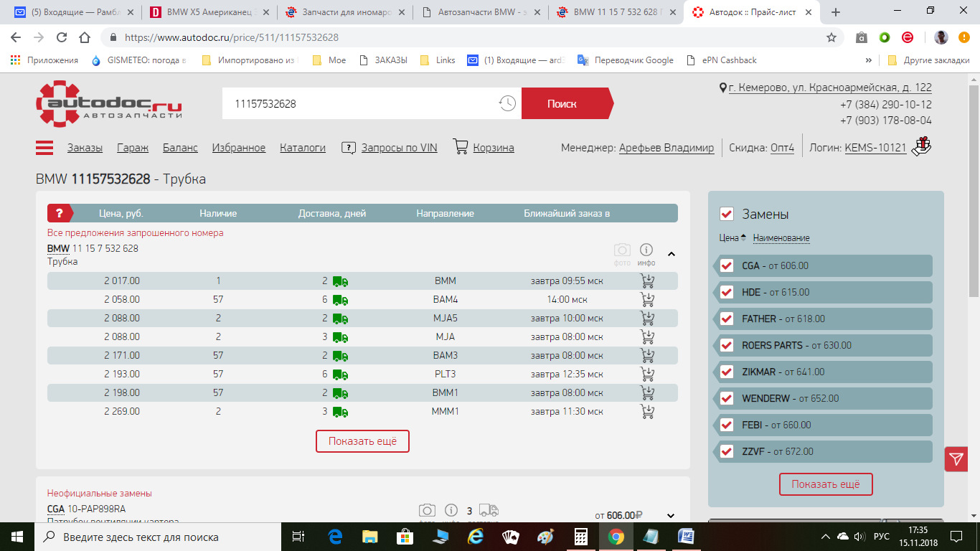The width and height of the screenshot is (980, 551).
Task: Sort replacements by Наименование
Action: [781, 238]
